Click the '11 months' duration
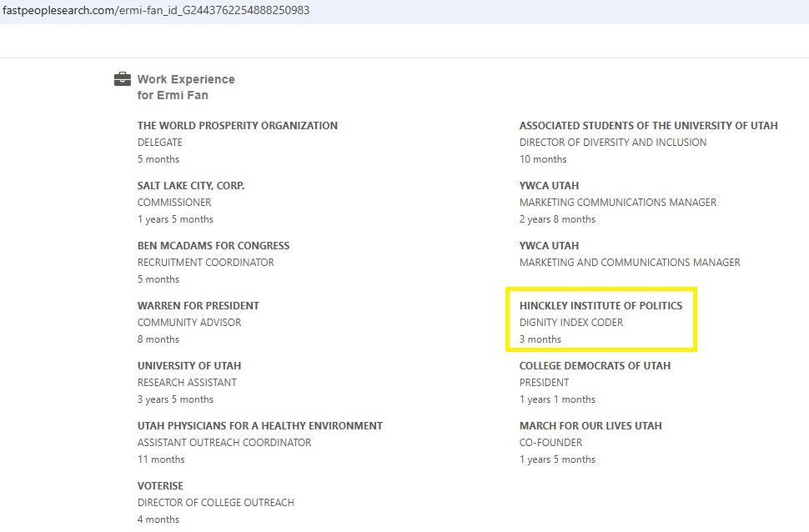This screenshot has height=532, width=809. click(x=161, y=459)
